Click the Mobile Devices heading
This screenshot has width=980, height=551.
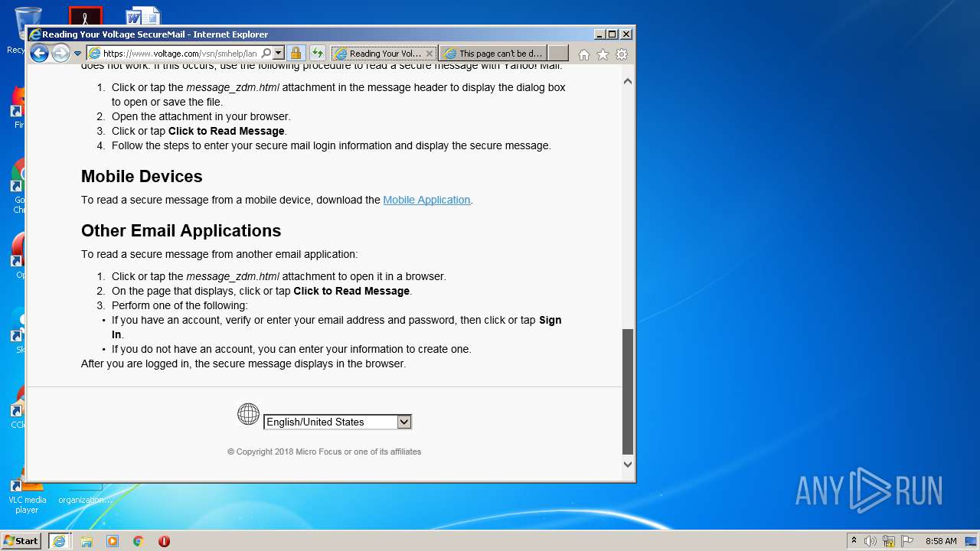[x=142, y=176]
